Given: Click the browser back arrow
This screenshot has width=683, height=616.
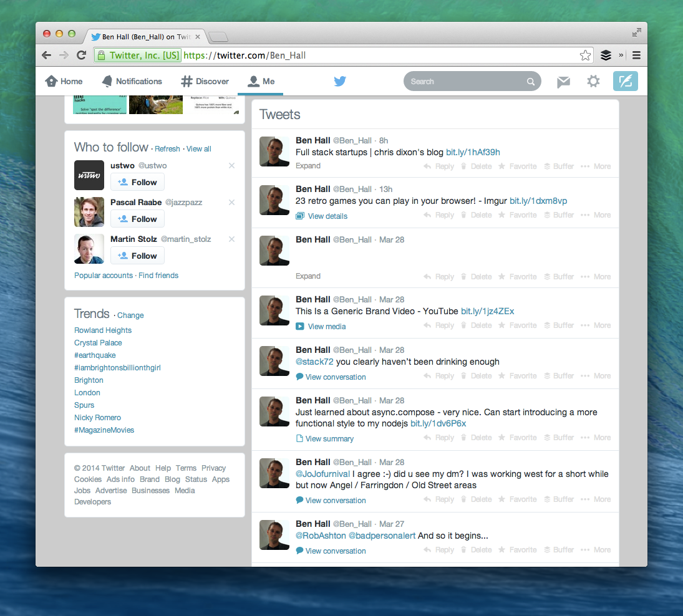Looking at the screenshot, I should click(47, 55).
